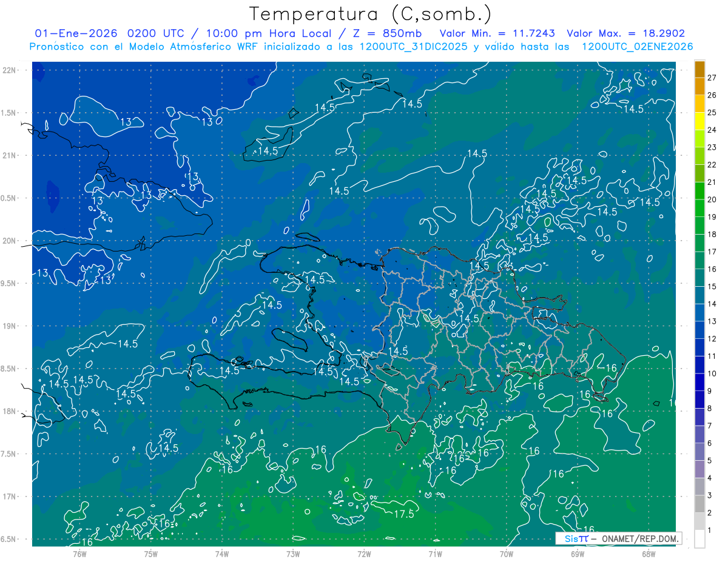The image size is (728, 562).
Task: Click the legend value "25" on the color scale
Action: [x=712, y=112]
